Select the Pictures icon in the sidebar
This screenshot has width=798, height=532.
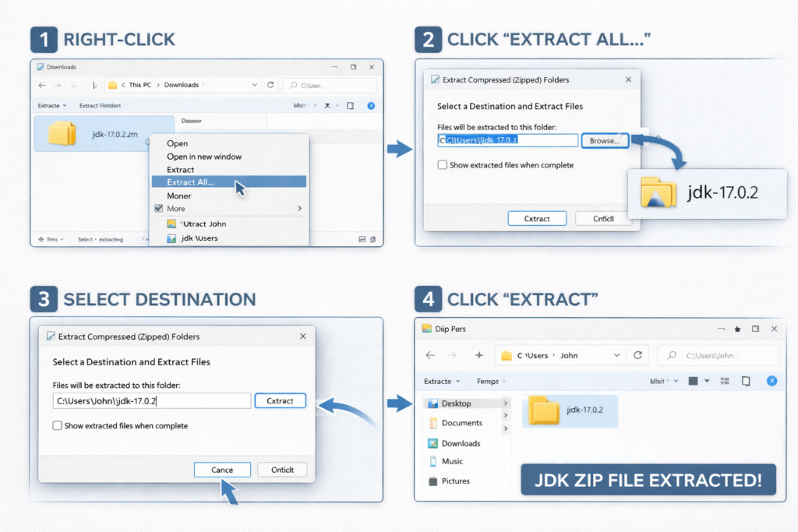pos(433,481)
